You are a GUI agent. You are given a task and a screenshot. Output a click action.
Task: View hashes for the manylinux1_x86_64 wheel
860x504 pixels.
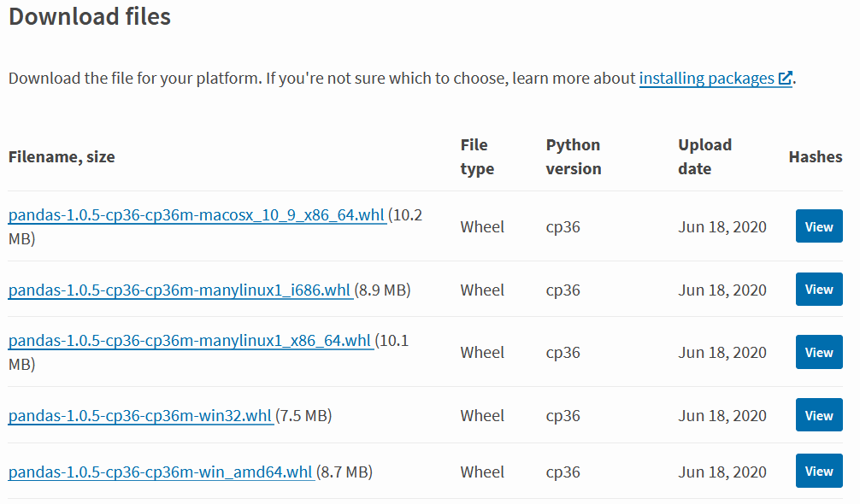point(818,353)
